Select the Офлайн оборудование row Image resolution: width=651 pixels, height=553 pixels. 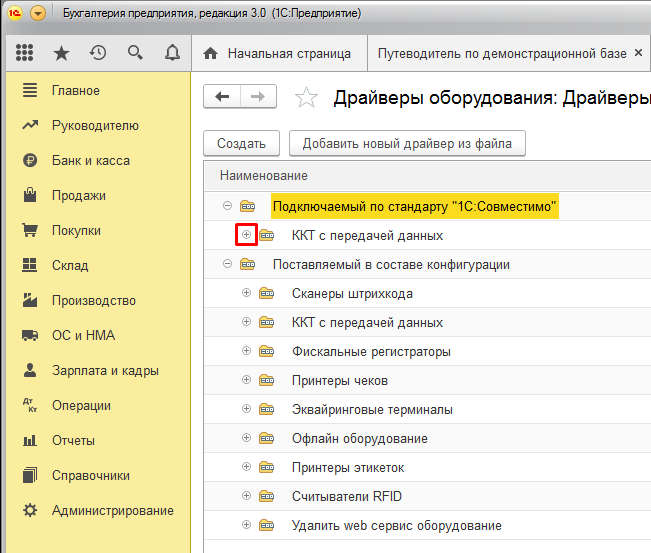pyautogui.click(x=428, y=438)
